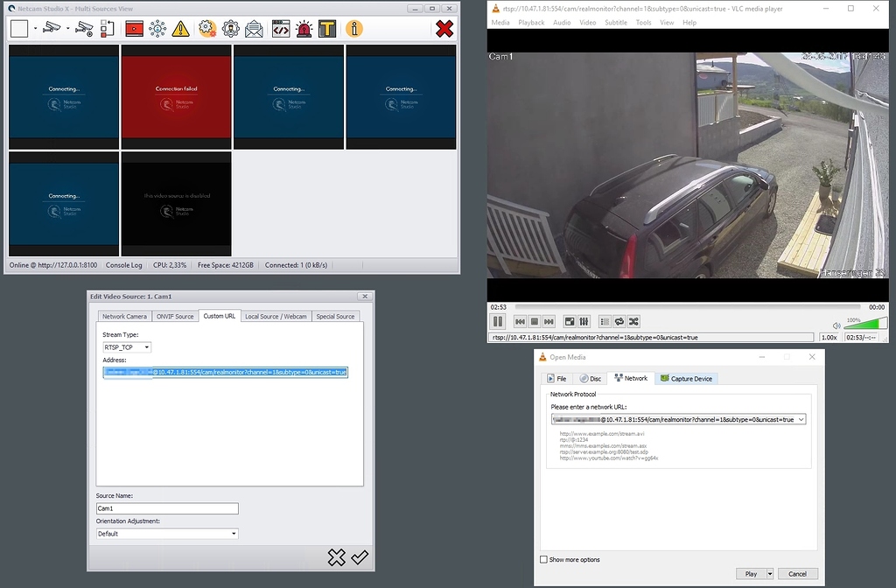Open the Subtitle menu in VLC
The width and height of the screenshot is (896, 588).
click(615, 23)
